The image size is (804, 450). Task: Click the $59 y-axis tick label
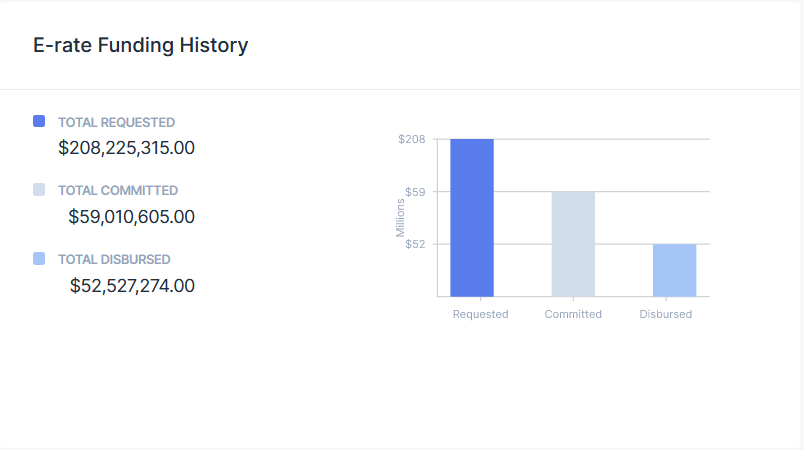(x=415, y=192)
